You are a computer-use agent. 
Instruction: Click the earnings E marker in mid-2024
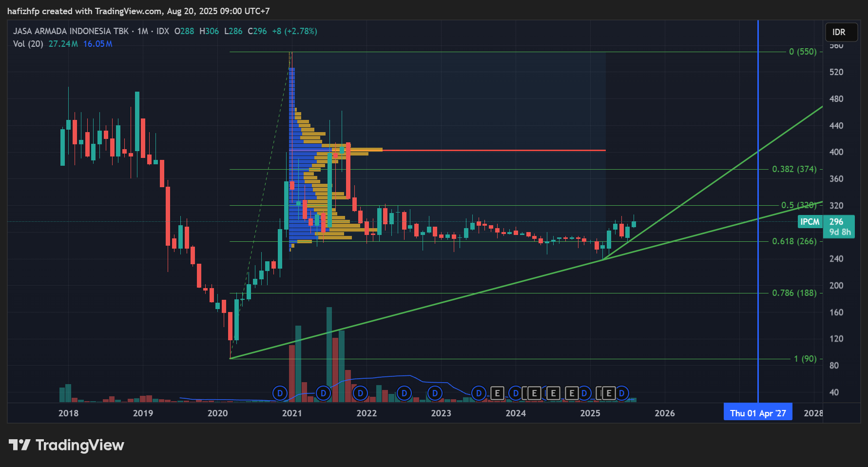(553, 393)
